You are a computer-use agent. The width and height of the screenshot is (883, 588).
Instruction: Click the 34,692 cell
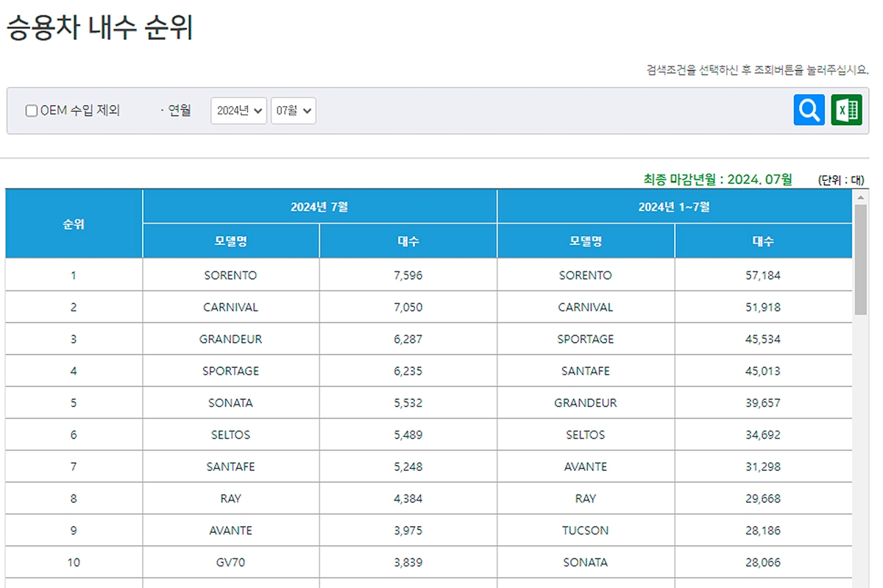coord(763,435)
